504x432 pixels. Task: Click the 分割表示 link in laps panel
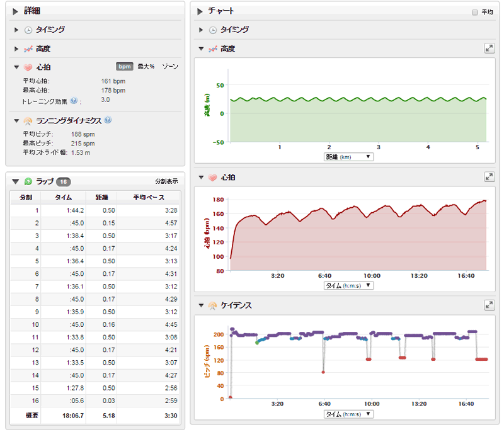coord(166,181)
